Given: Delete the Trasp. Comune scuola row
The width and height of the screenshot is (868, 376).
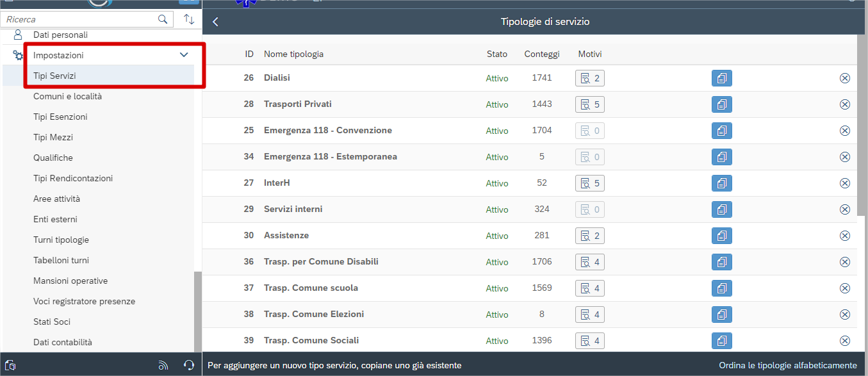Looking at the screenshot, I should click(x=844, y=288).
